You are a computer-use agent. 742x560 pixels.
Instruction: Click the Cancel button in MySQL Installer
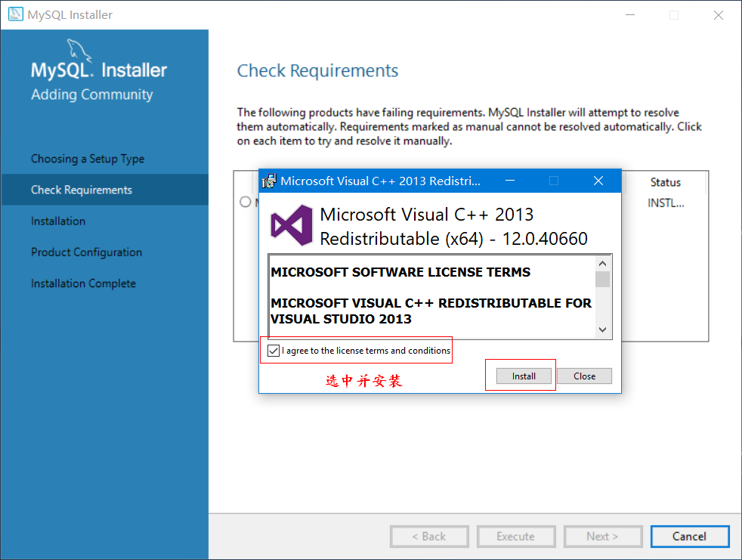point(689,537)
